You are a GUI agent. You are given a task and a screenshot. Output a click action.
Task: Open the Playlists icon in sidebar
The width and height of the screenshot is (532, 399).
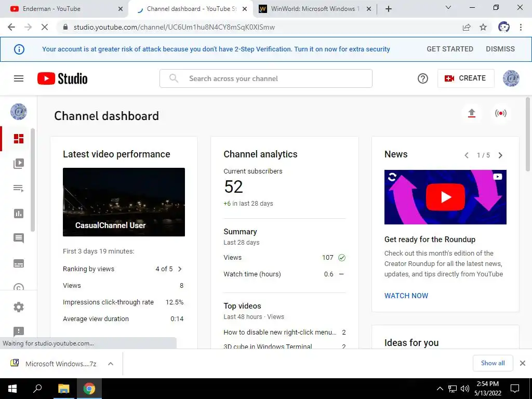[19, 188]
